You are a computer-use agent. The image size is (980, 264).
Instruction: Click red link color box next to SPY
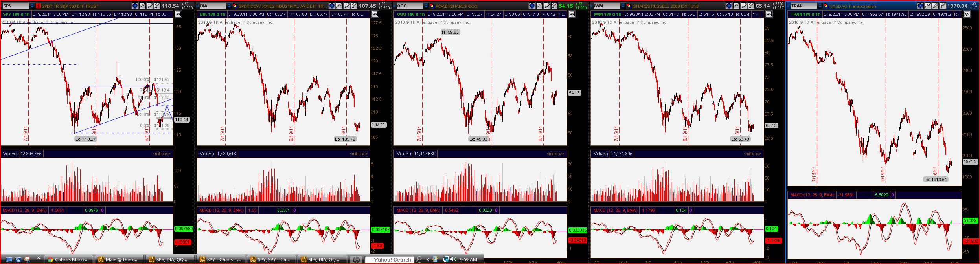click(38, 6)
